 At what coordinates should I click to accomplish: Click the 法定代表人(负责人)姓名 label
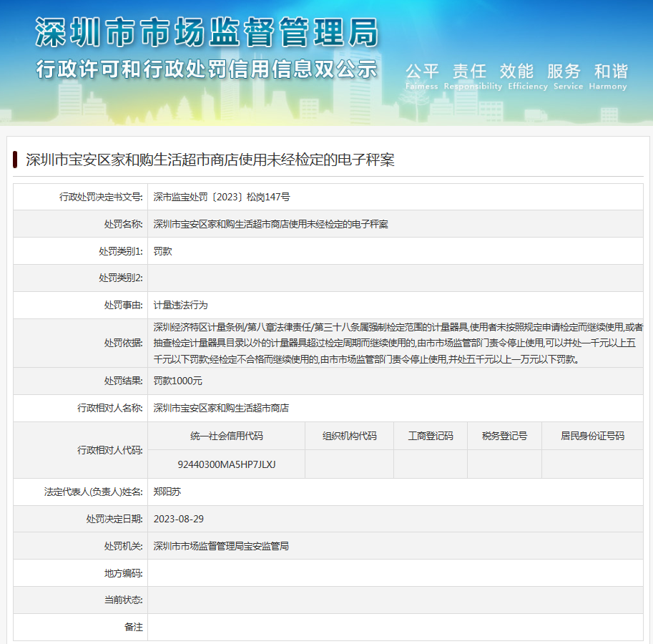[93, 492]
